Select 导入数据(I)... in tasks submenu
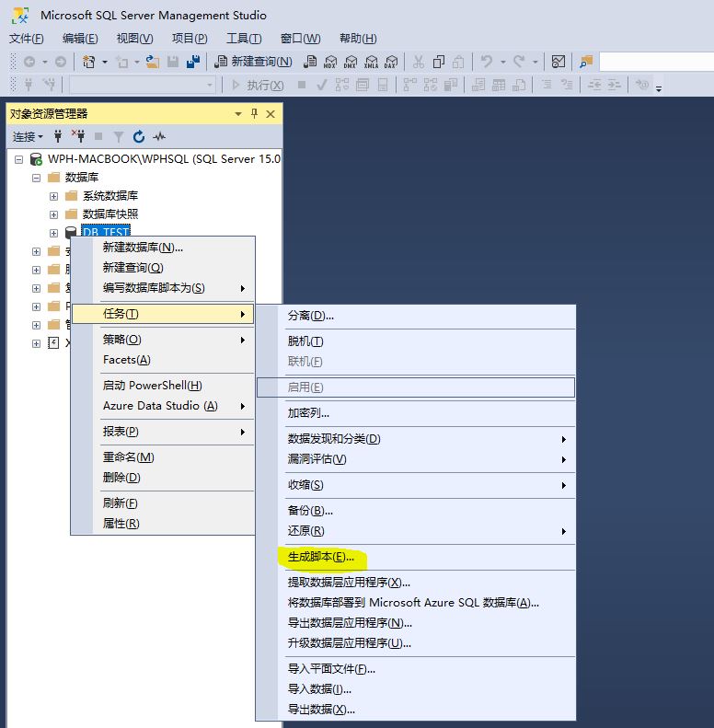Viewport: 714px width, 728px height. coord(416,689)
